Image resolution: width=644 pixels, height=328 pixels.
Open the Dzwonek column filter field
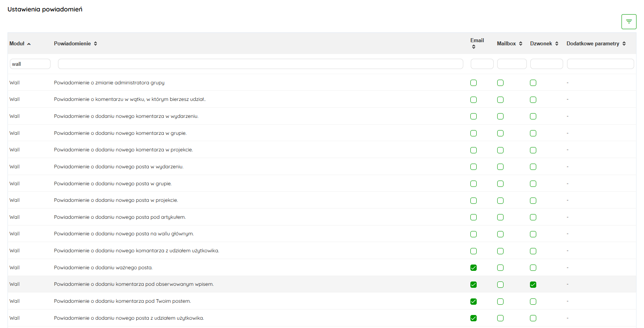pos(547,64)
